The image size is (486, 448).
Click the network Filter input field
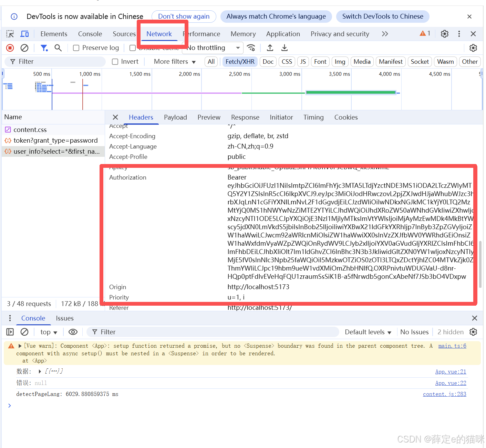55,62
